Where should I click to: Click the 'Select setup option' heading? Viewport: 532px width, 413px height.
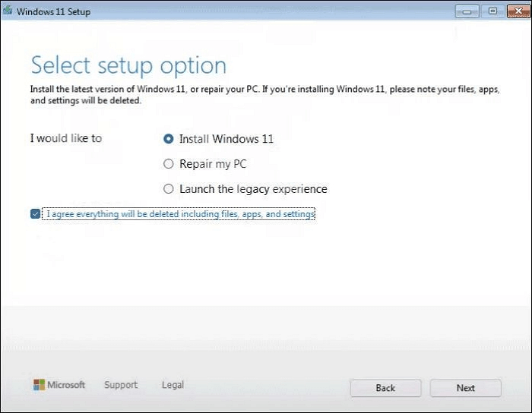pyautogui.click(x=128, y=65)
